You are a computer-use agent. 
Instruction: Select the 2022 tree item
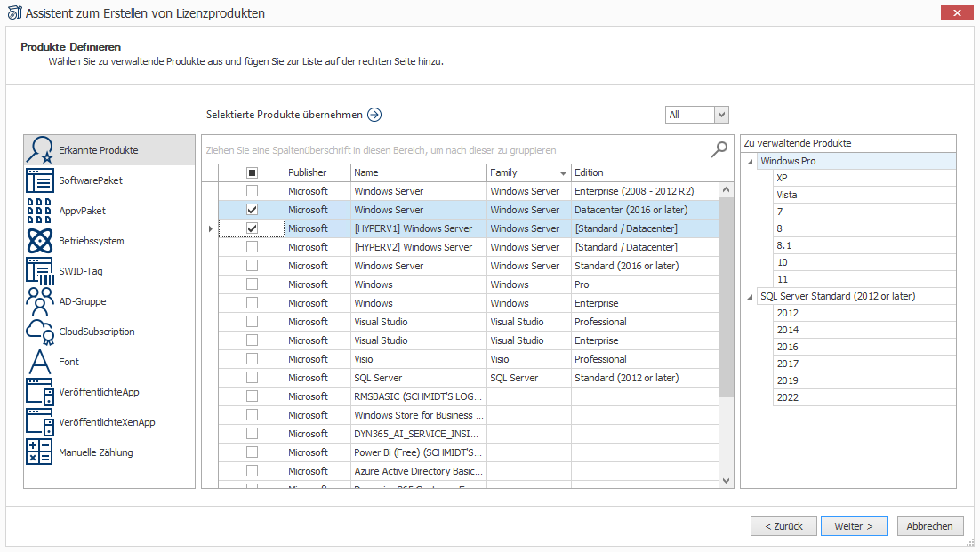coord(864,397)
